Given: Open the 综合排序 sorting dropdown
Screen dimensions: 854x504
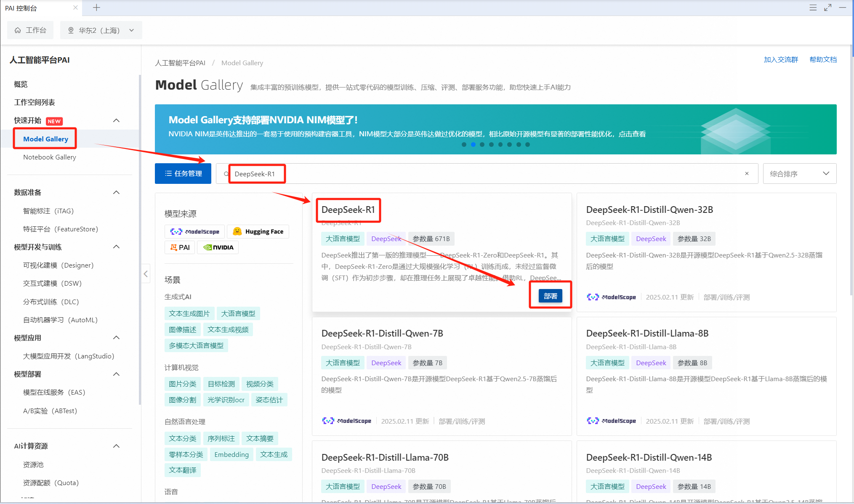Looking at the screenshot, I should pyautogui.click(x=799, y=174).
